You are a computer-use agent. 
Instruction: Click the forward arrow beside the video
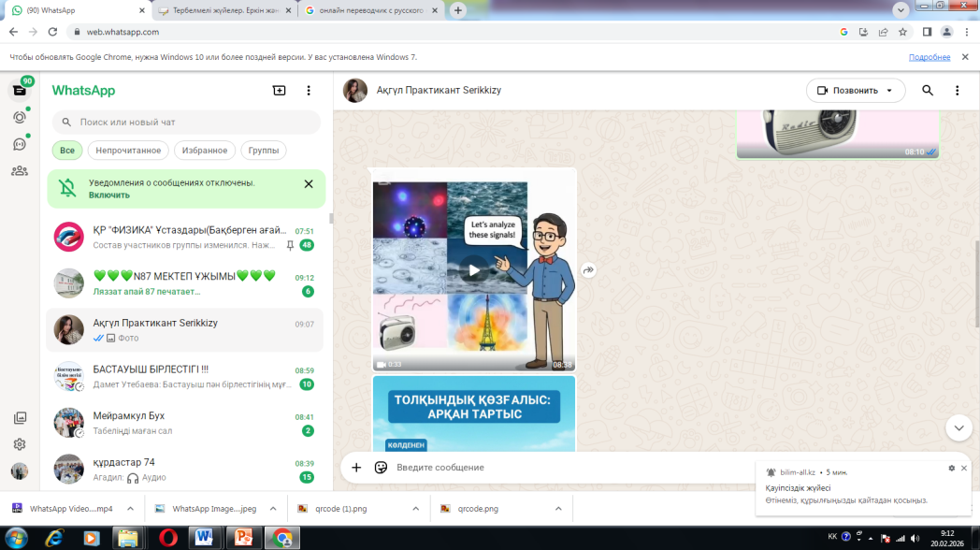pos(589,270)
